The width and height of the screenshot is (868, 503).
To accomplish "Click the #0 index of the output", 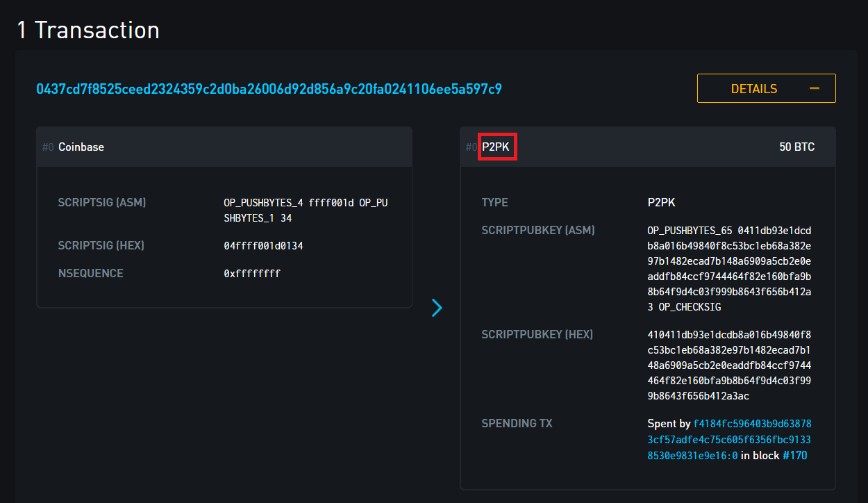I will (x=471, y=147).
